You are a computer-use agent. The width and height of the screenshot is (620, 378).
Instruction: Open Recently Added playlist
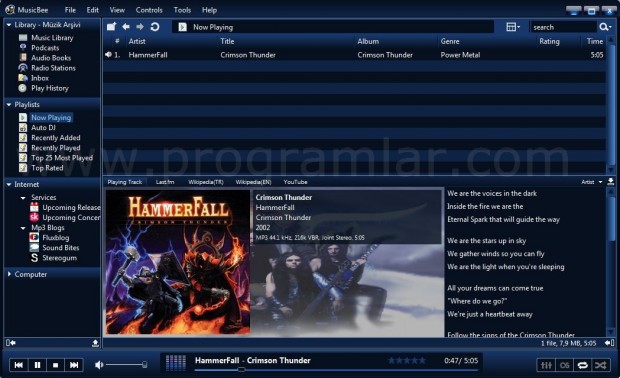click(x=55, y=138)
